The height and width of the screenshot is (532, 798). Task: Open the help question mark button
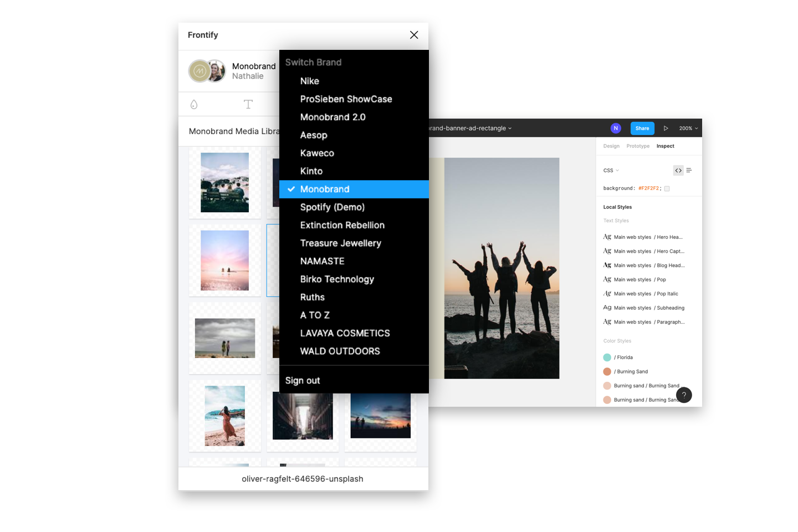coord(684,395)
